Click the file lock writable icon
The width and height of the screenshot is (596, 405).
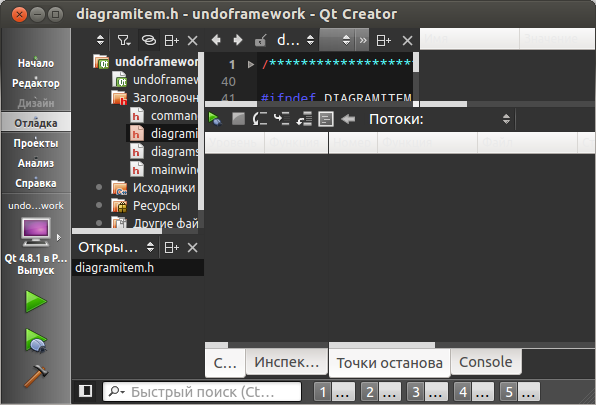[x=260, y=40]
